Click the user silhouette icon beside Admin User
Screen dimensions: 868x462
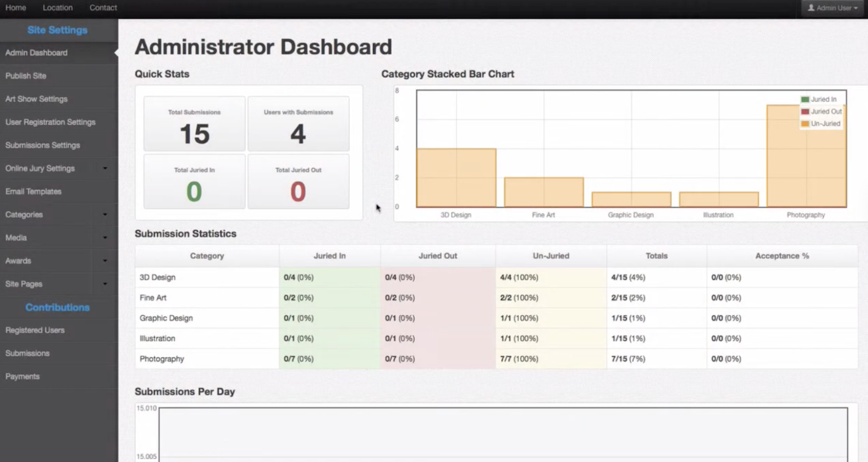[812, 8]
